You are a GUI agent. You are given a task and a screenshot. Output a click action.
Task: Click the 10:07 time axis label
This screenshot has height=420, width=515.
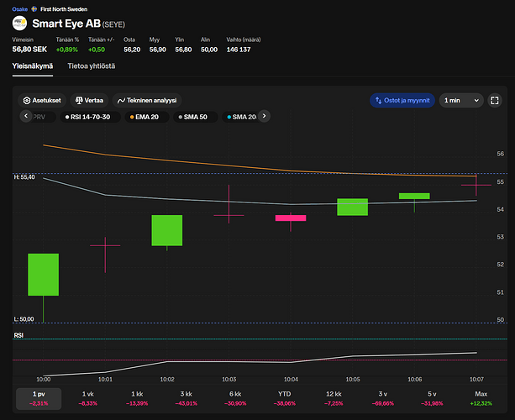click(x=476, y=380)
